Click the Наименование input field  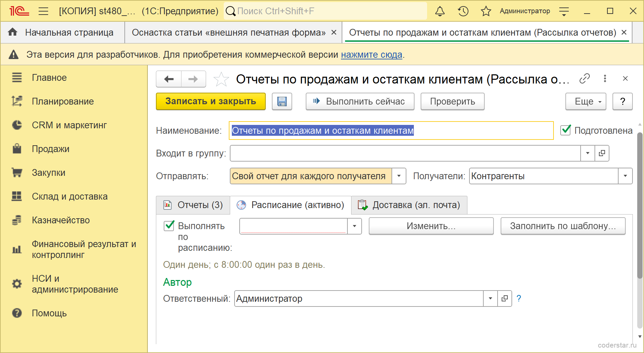[x=391, y=131]
